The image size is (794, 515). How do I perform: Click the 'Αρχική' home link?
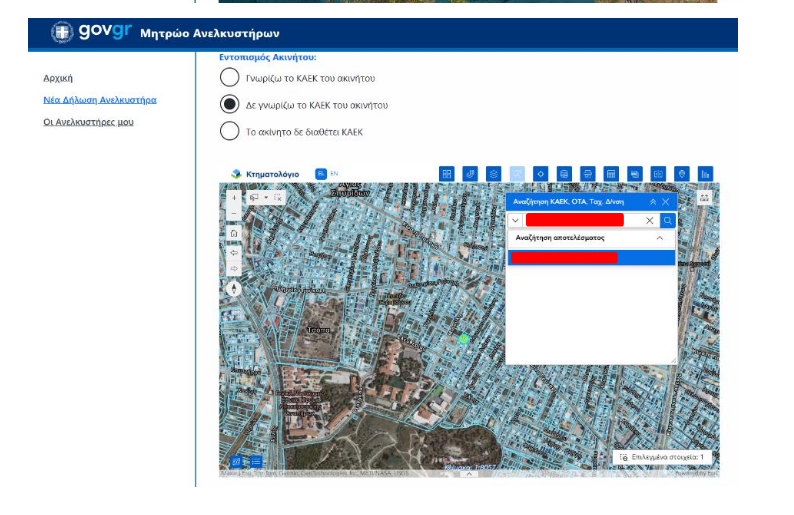click(58, 78)
